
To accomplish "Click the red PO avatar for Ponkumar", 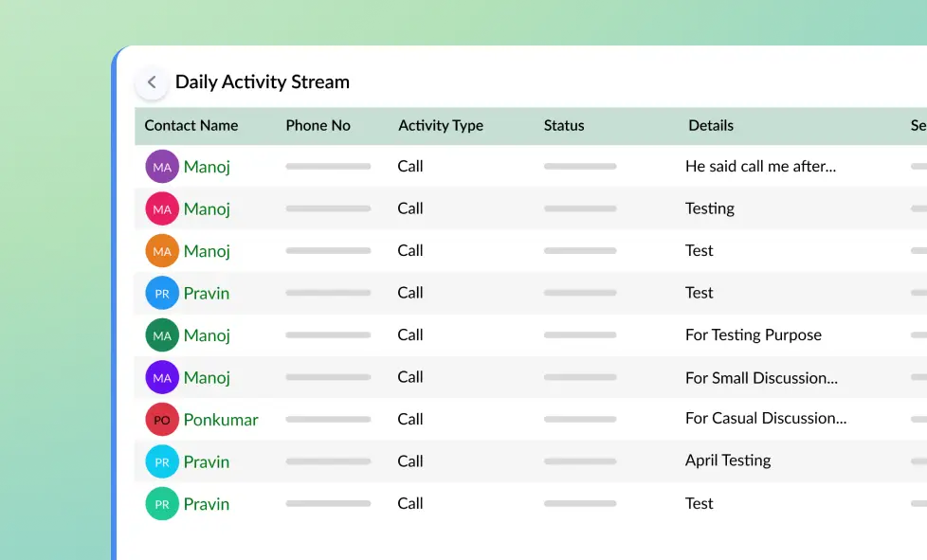I will [x=162, y=419].
